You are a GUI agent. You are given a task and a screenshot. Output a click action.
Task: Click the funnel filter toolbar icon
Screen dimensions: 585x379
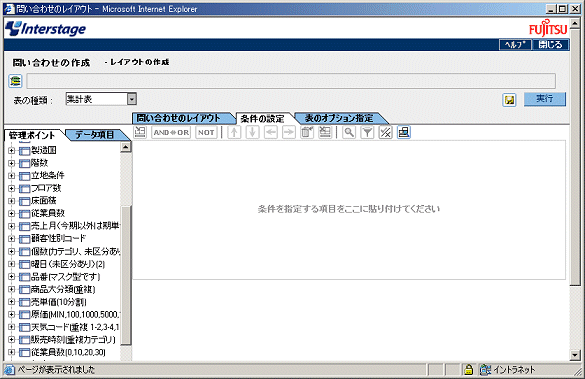click(x=367, y=132)
